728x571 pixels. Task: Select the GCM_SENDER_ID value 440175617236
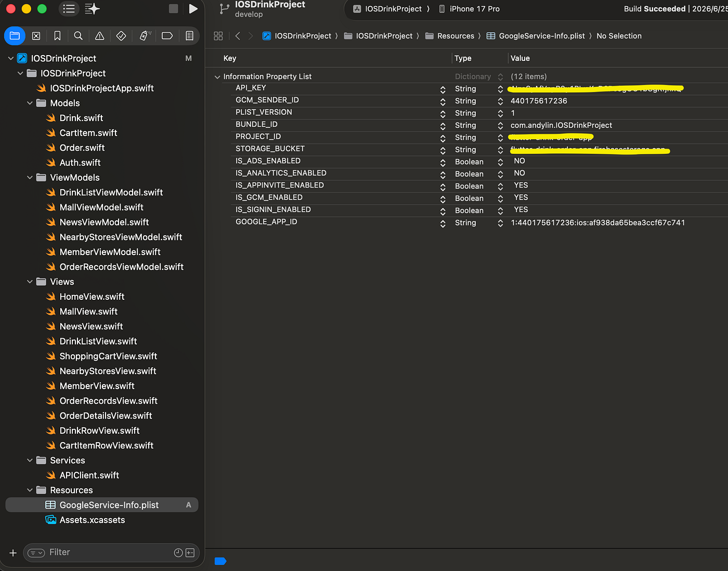pos(539,101)
